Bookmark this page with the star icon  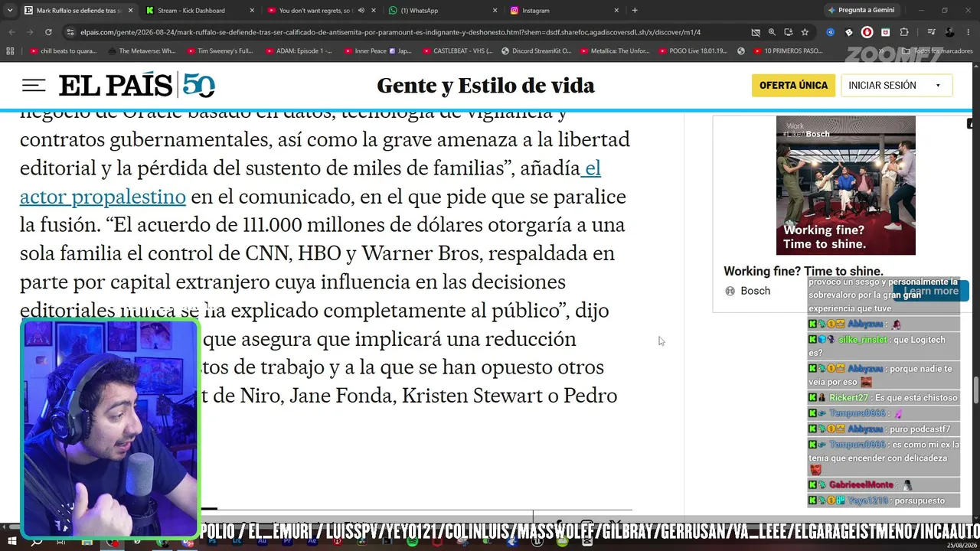click(x=805, y=32)
